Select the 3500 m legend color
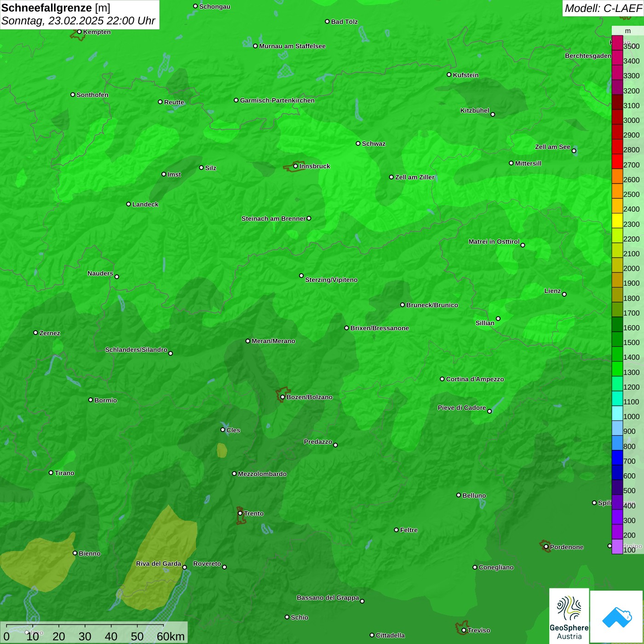 pos(617,43)
